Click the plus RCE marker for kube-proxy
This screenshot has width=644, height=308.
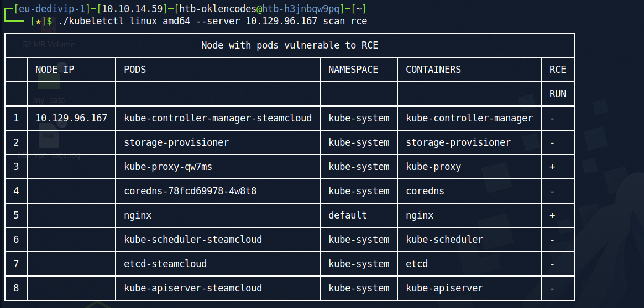(x=552, y=167)
